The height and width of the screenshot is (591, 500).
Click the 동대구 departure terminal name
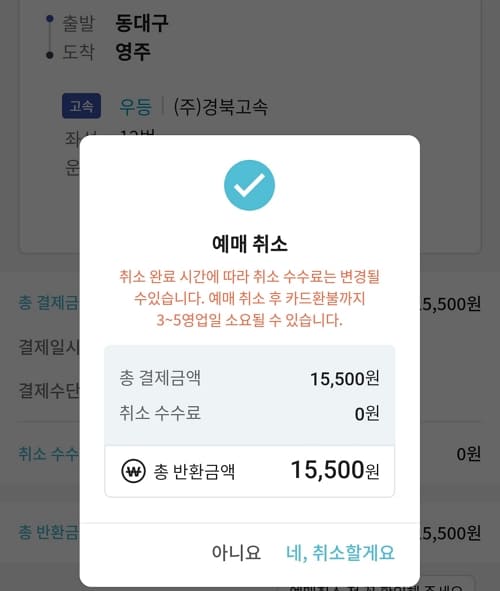click(142, 23)
